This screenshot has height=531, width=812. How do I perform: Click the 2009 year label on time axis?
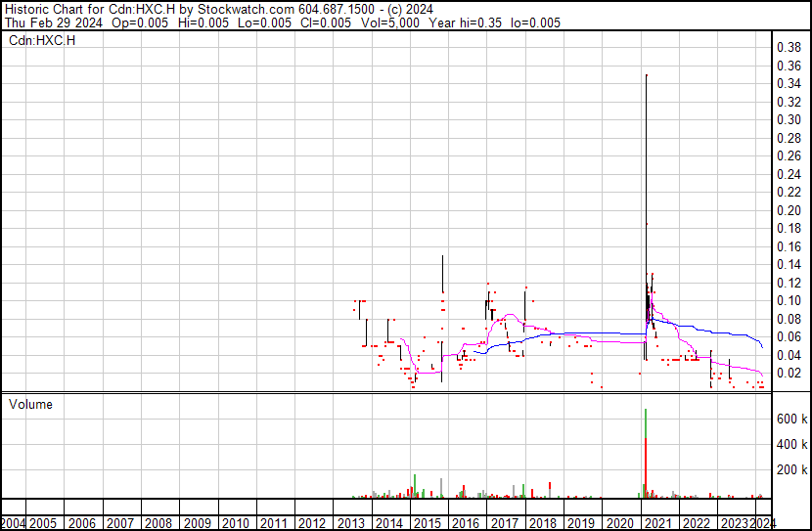pos(198,523)
